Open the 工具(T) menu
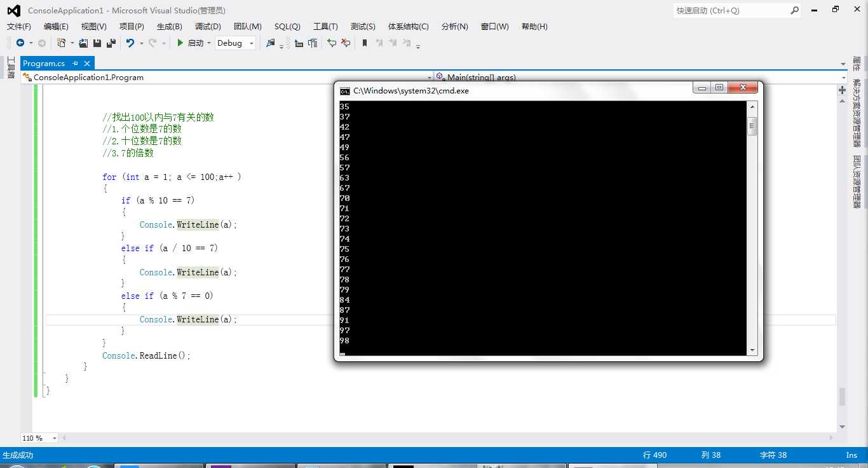Image resolution: width=868 pixels, height=468 pixels. (325, 27)
